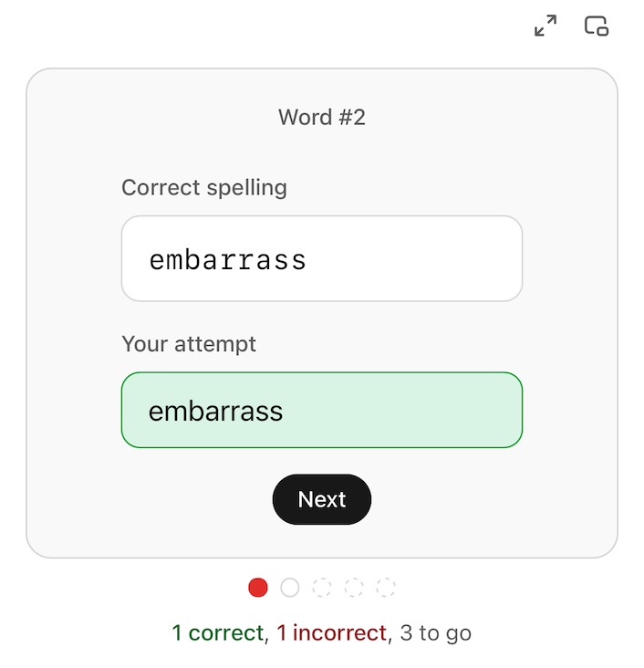Open picture-in-picture view icon
644x668 pixels.
tap(597, 26)
